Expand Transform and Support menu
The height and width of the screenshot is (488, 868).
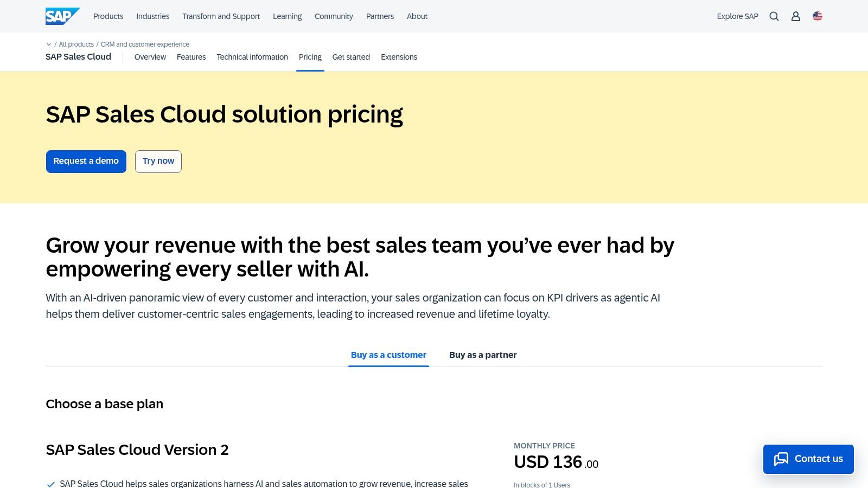tap(220, 16)
